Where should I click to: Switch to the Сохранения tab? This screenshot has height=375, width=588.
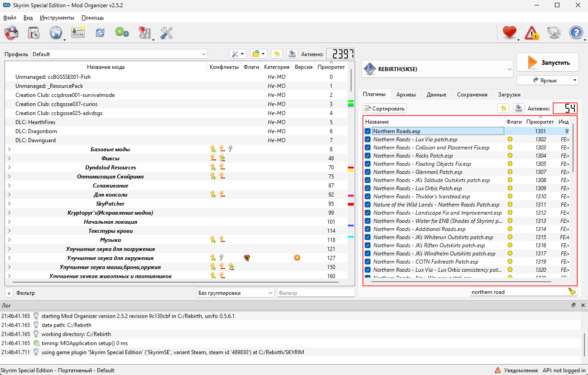pos(472,94)
